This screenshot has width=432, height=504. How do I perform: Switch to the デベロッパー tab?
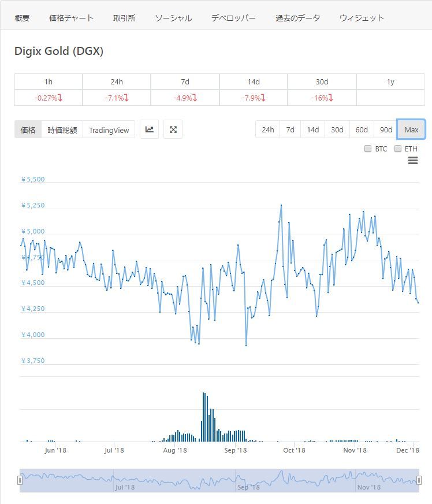click(233, 18)
